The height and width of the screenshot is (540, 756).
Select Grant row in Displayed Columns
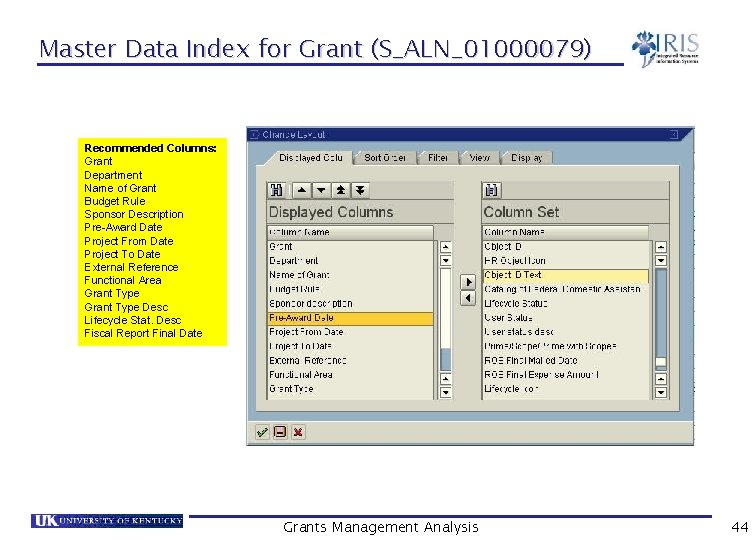[x=351, y=246]
